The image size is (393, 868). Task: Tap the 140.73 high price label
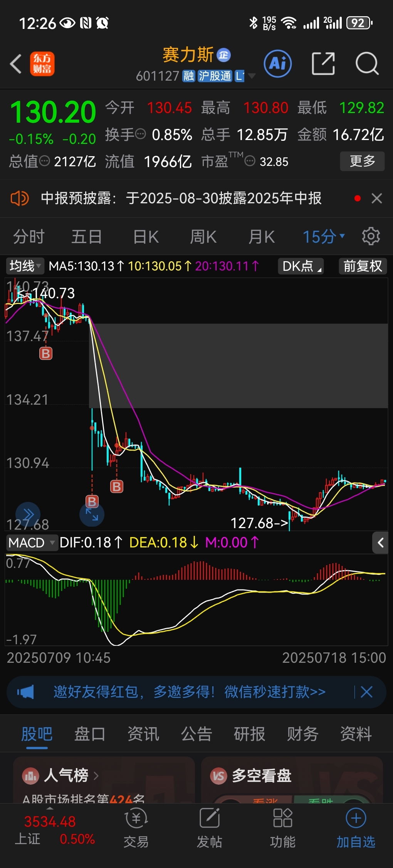click(x=47, y=293)
